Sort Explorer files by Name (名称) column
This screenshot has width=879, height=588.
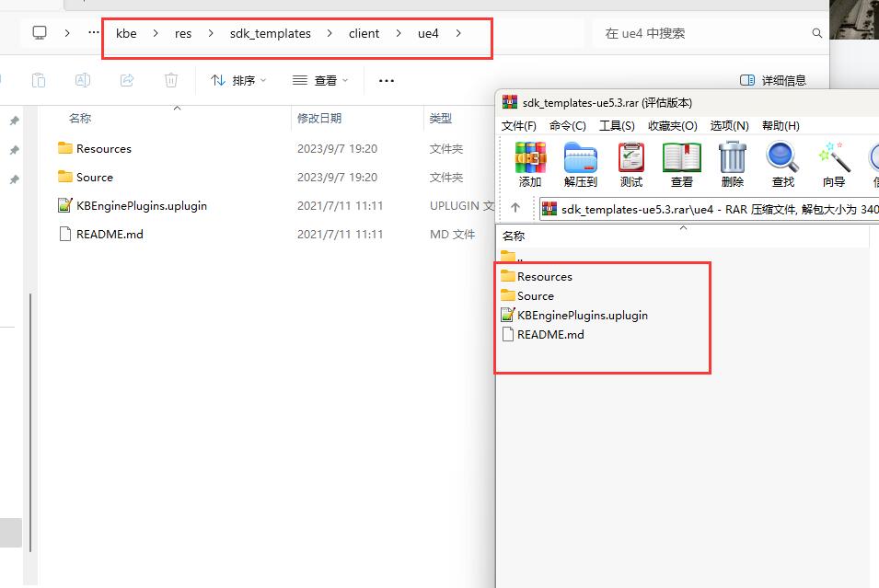pyautogui.click(x=79, y=119)
